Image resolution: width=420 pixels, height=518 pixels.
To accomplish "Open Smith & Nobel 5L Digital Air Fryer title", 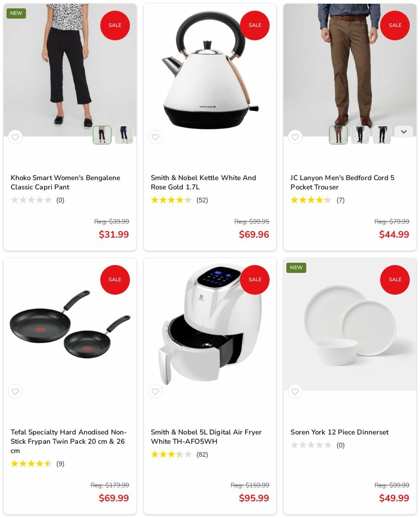I will click(206, 436).
